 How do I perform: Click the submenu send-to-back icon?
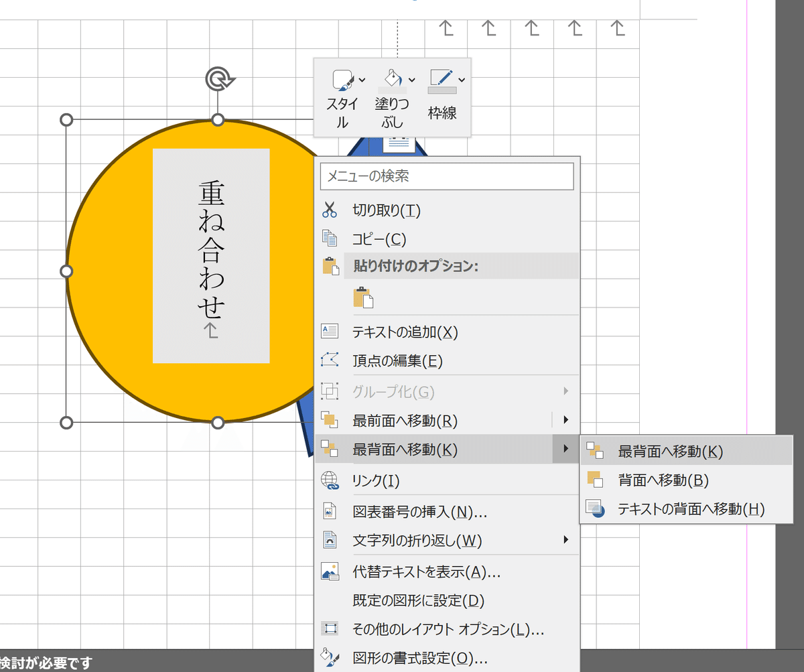(x=595, y=451)
